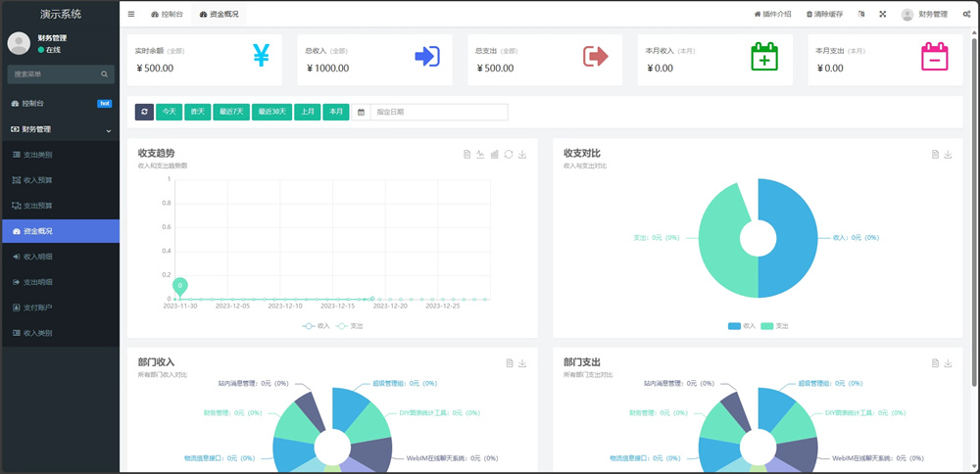This screenshot has height=474, width=980.
Task: Download 部门收入 chart image
Action: pyautogui.click(x=522, y=363)
